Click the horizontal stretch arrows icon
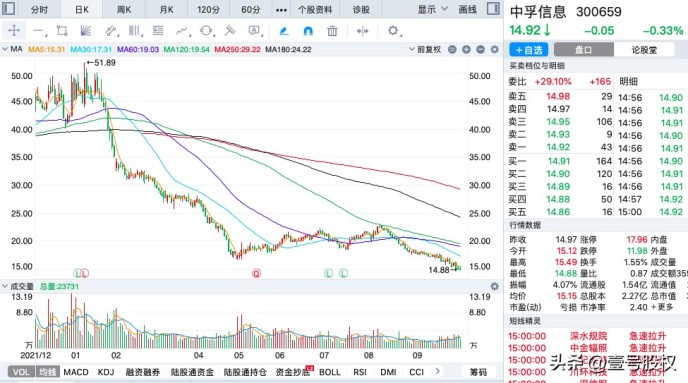688x383 pixels. pyautogui.click(x=362, y=31)
